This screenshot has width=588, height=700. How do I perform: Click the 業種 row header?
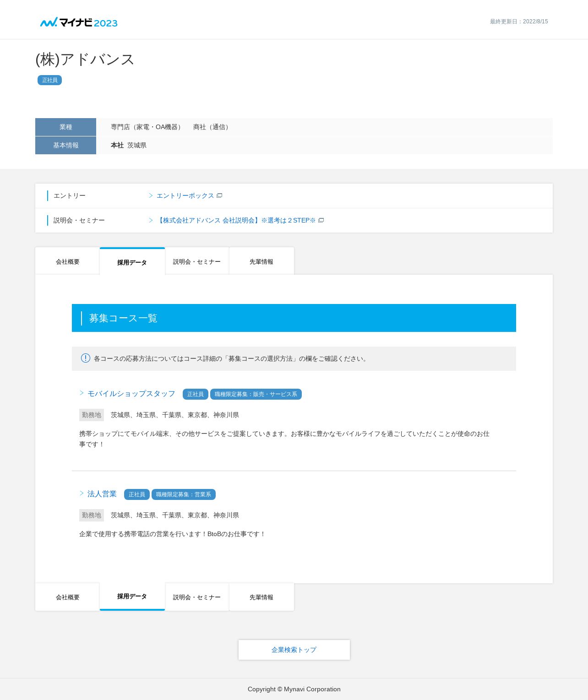click(65, 127)
